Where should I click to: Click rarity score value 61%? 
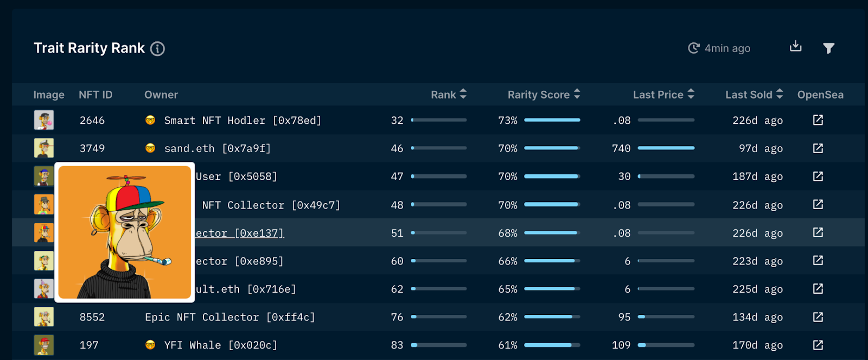pyautogui.click(x=508, y=345)
